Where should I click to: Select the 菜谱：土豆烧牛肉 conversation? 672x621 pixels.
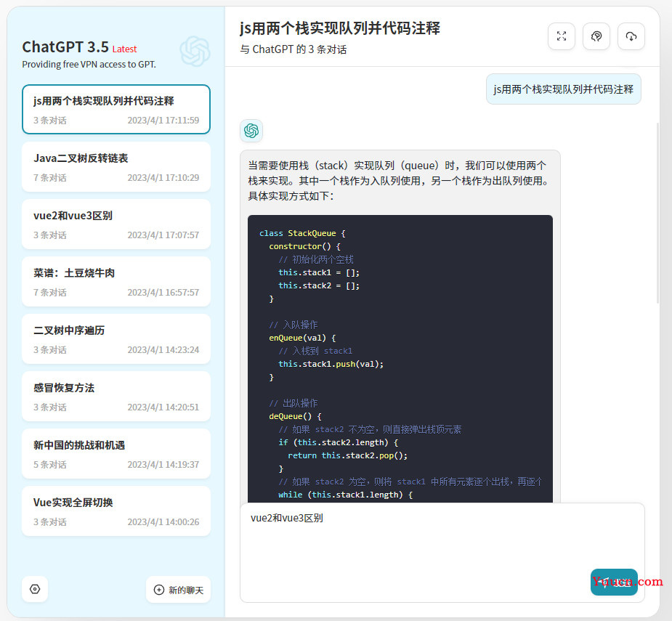[116, 282]
